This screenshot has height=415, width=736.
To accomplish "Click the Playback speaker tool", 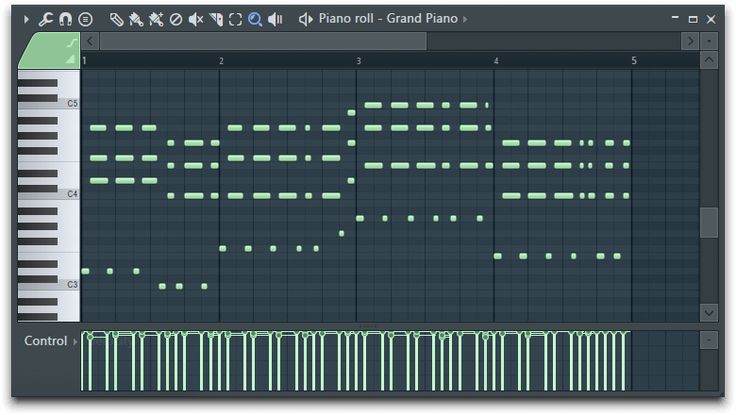I will (x=275, y=19).
